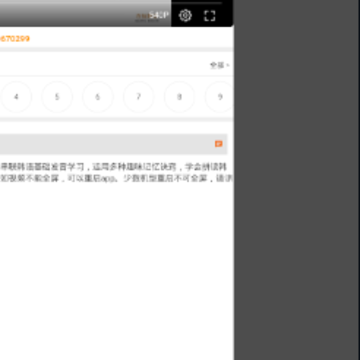Select episode 5
360x360 pixels.
tap(57, 97)
